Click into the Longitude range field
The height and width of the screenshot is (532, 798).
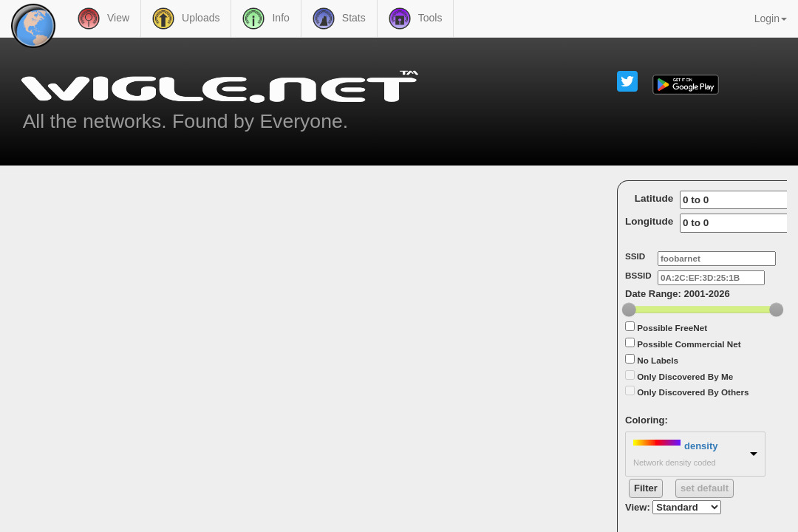734,223
